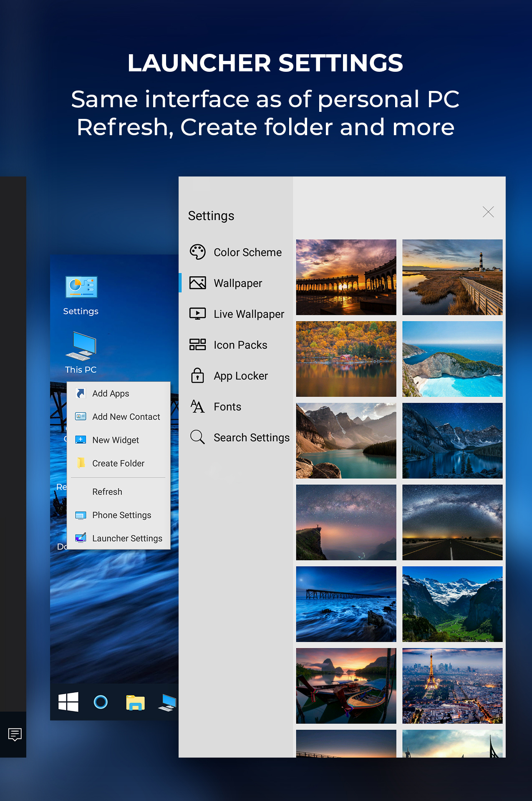Launch File Explorer from the taskbar
The height and width of the screenshot is (801, 532).
pos(135,703)
